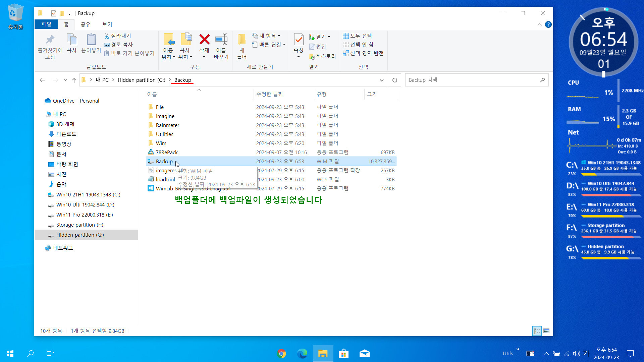This screenshot has width=644, height=362.
Task: Click the Cut scissors button
Action: [x=117, y=36]
